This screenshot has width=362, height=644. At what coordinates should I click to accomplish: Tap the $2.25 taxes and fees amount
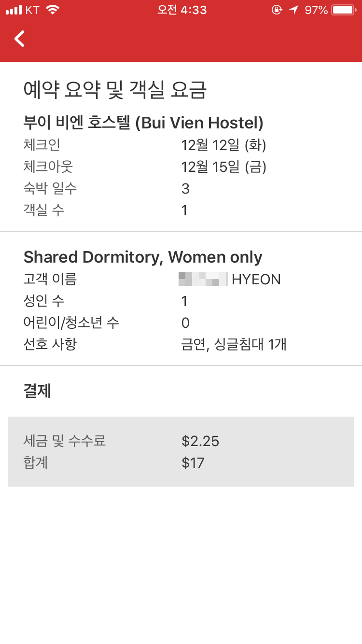(x=200, y=441)
